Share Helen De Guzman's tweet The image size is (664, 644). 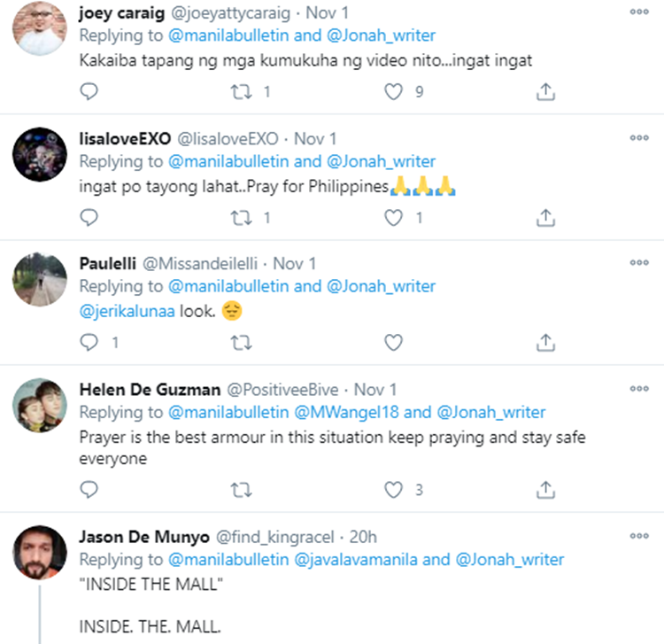pyautogui.click(x=546, y=489)
